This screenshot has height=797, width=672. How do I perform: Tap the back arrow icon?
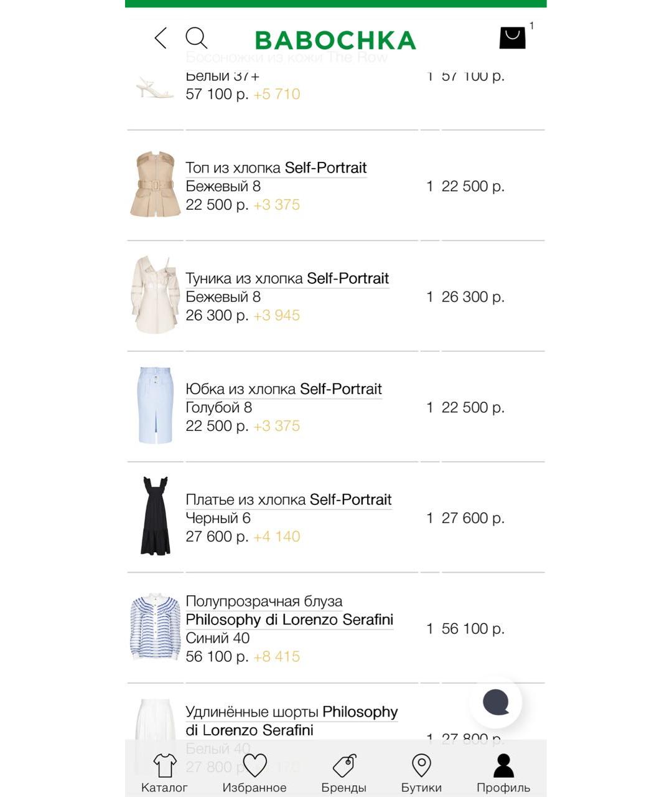point(161,38)
